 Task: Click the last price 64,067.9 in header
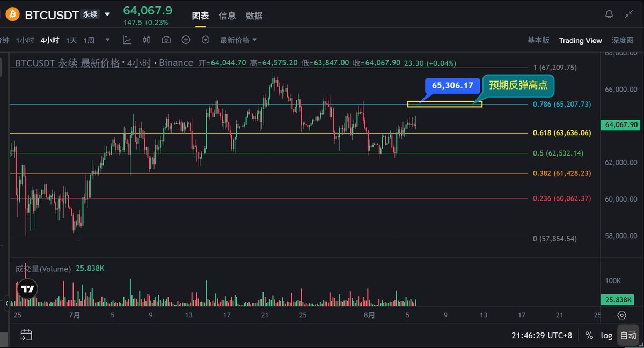148,10
